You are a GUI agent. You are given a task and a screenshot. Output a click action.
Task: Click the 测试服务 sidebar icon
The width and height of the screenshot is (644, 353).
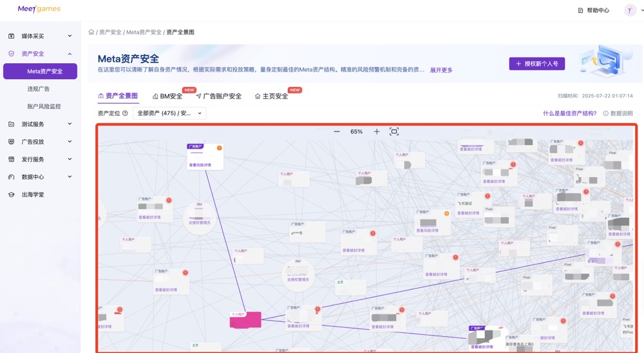pyautogui.click(x=12, y=124)
